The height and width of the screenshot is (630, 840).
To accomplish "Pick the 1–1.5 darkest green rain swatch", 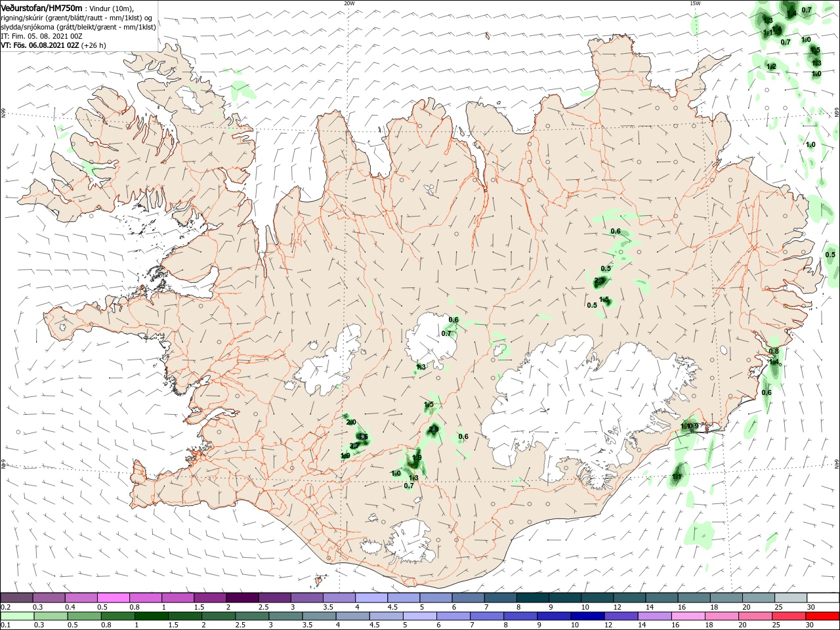I will (151, 616).
